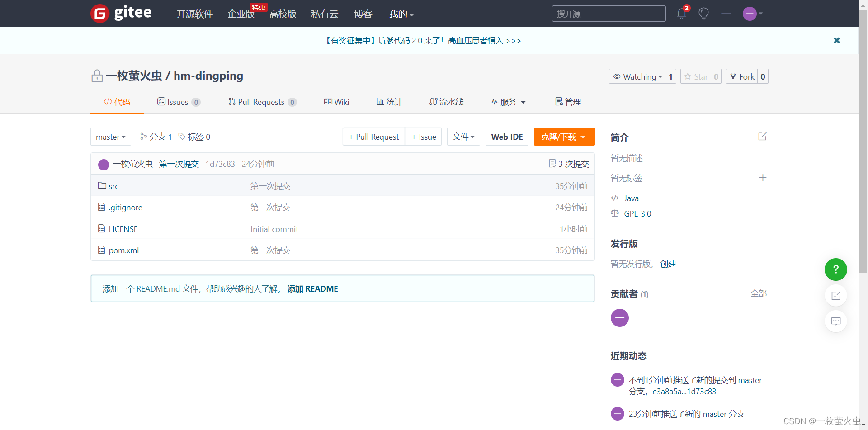Open 开源软件 in top navigation
Image resolution: width=868 pixels, height=430 pixels.
(x=194, y=14)
